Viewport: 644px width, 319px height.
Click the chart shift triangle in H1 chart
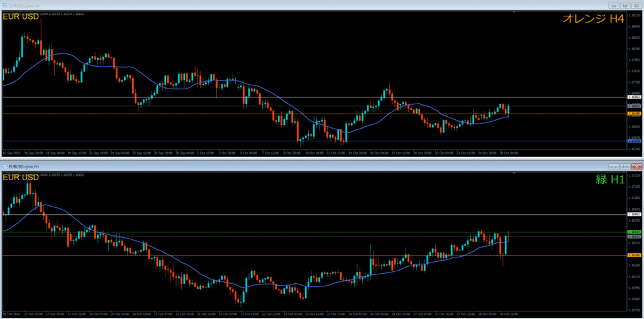point(514,173)
